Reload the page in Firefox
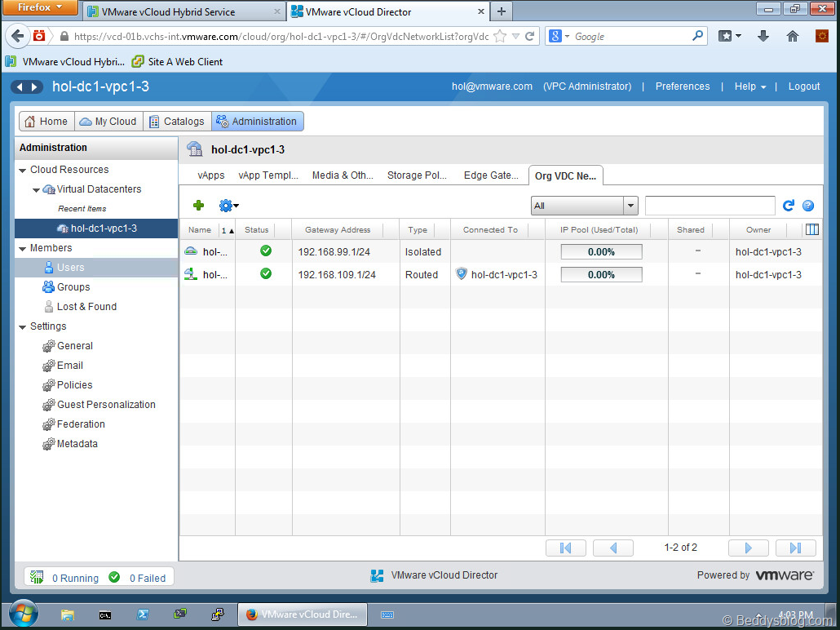The height and width of the screenshot is (630, 840). (x=530, y=37)
